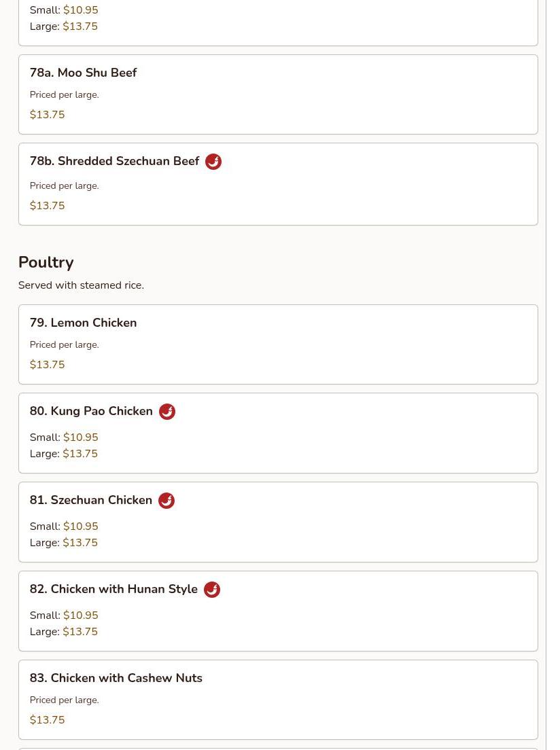
Task: Click the Lemon Chicken $13.75 price
Action: pyautogui.click(x=48, y=365)
